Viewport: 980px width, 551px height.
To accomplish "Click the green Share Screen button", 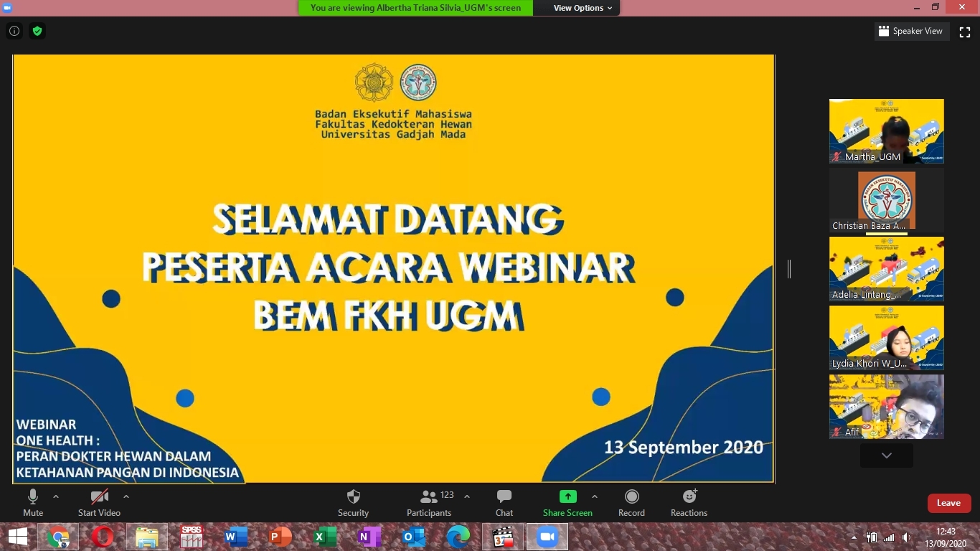I will click(x=567, y=502).
